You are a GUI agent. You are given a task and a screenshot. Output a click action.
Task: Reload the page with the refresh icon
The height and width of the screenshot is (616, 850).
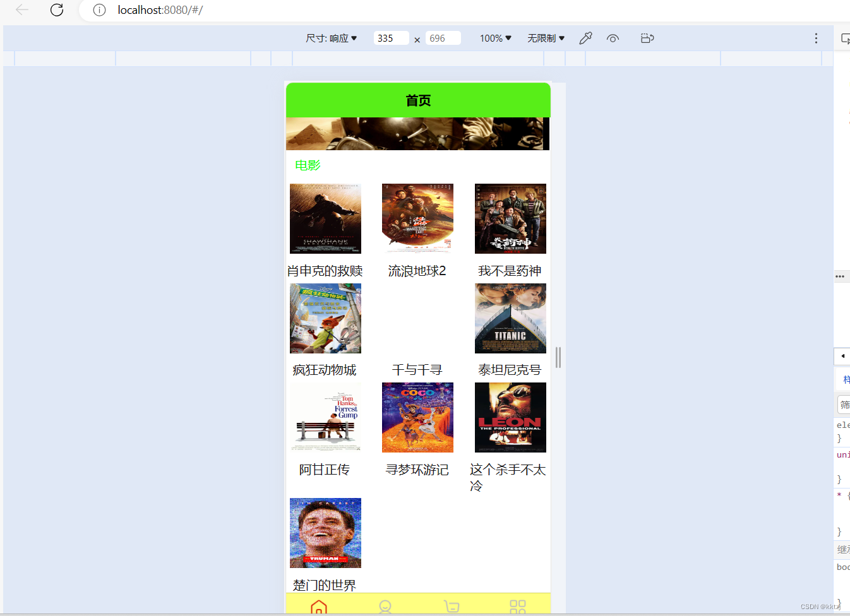pyautogui.click(x=57, y=10)
